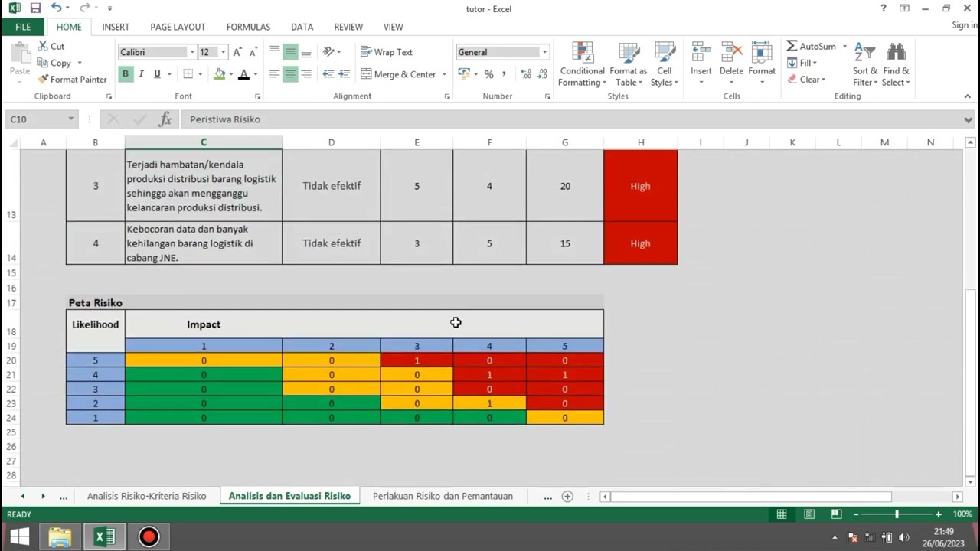Click Sign in link

pos(964,25)
